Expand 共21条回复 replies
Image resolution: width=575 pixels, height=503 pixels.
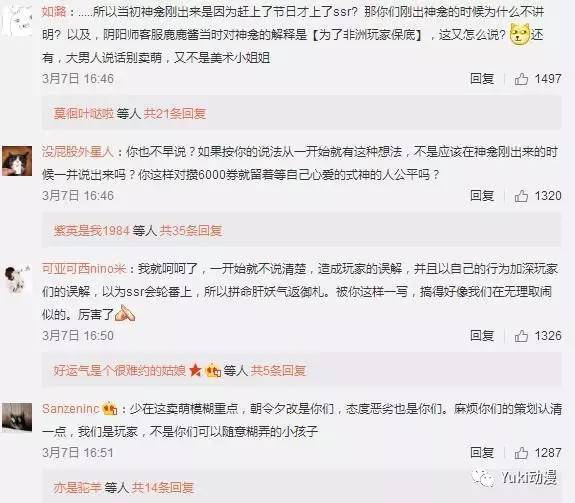coord(175,114)
